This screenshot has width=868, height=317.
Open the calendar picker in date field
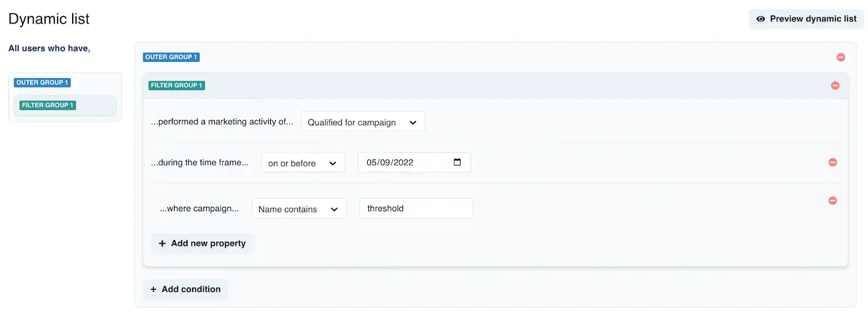coord(457,162)
